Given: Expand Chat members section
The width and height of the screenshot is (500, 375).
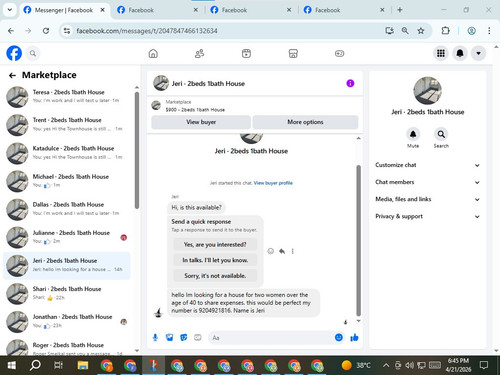Looking at the screenshot, I should (x=428, y=182).
